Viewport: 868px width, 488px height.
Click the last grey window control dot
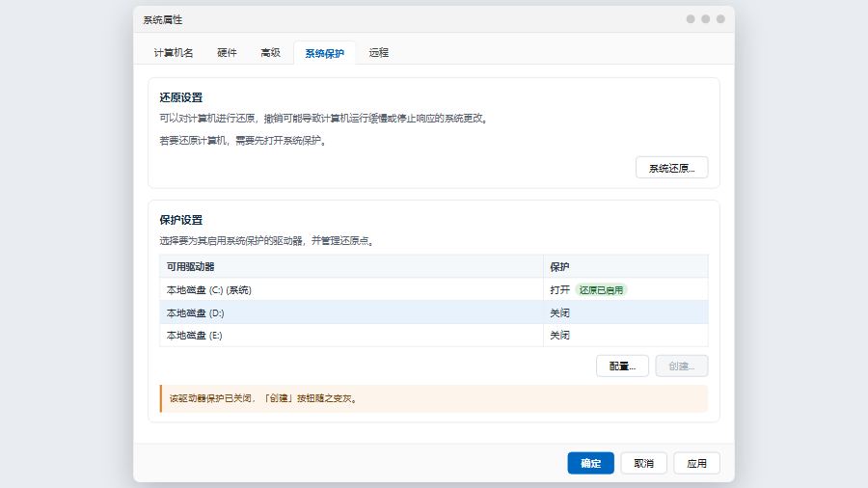(x=720, y=19)
